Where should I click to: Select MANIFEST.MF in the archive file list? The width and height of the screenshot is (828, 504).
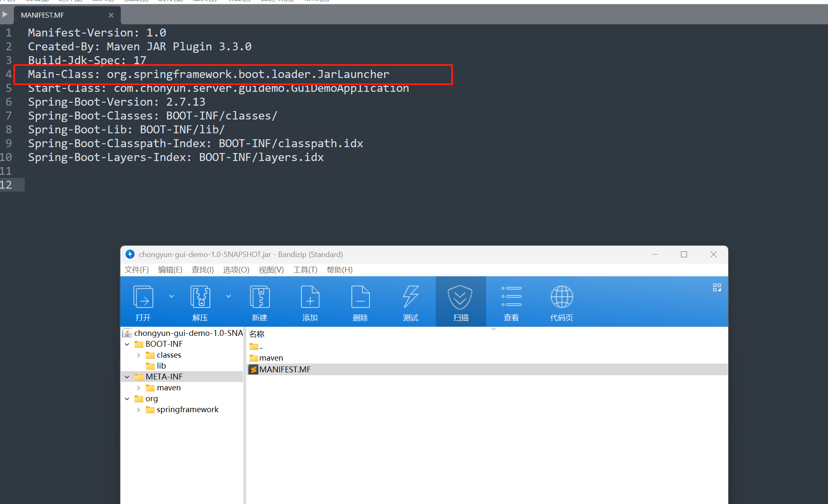pos(284,369)
